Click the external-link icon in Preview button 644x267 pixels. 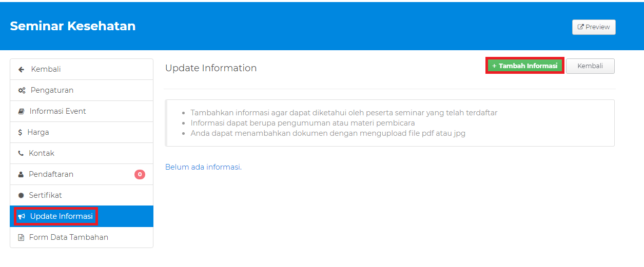pos(580,27)
